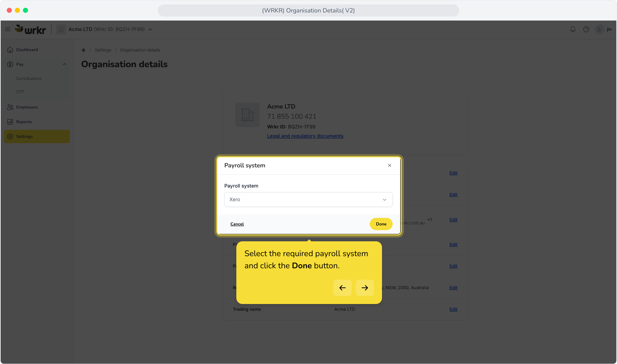Go to previous tutorial step arrow
This screenshot has width=617, height=364.
[x=343, y=288]
